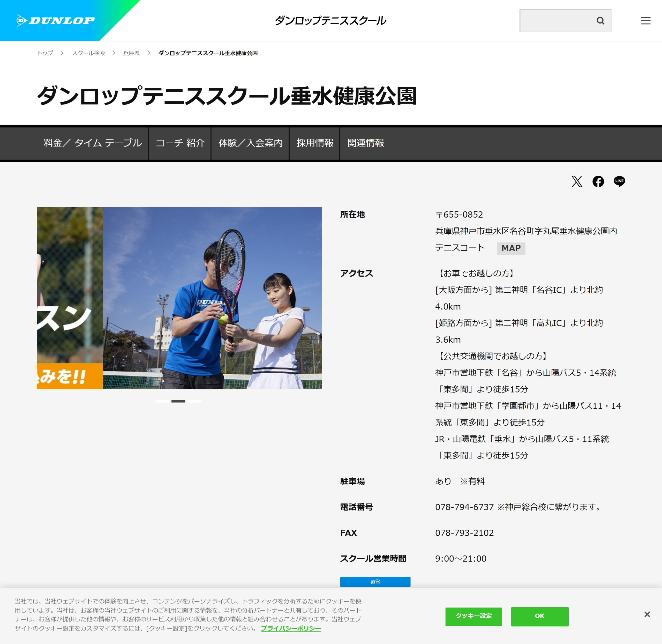Open the MAP button by address
The image size is (662, 644).
pyautogui.click(x=511, y=248)
